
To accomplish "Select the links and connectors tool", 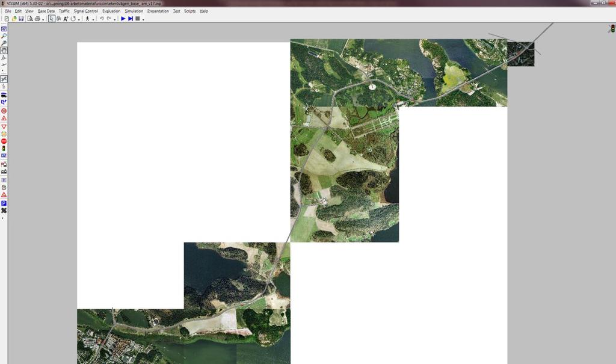I will tap(4, 79).
